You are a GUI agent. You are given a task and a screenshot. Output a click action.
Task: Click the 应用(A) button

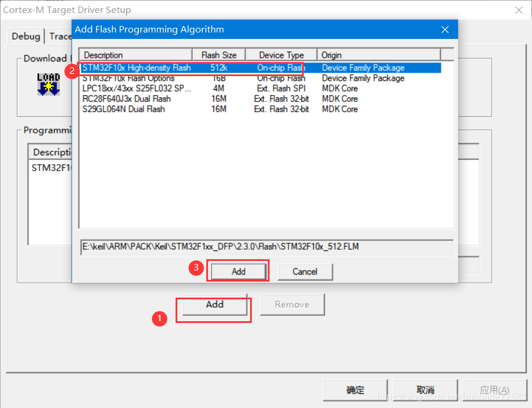[495, 390]
